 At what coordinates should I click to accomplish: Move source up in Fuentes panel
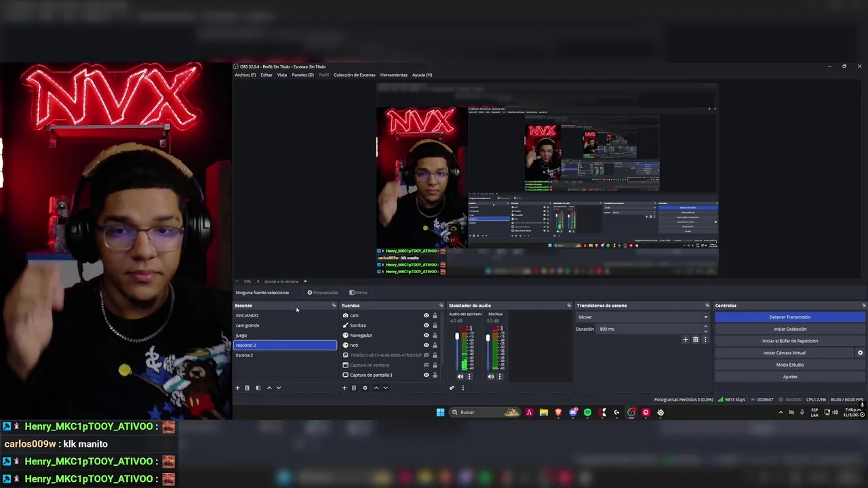click(x=376, y=388)
